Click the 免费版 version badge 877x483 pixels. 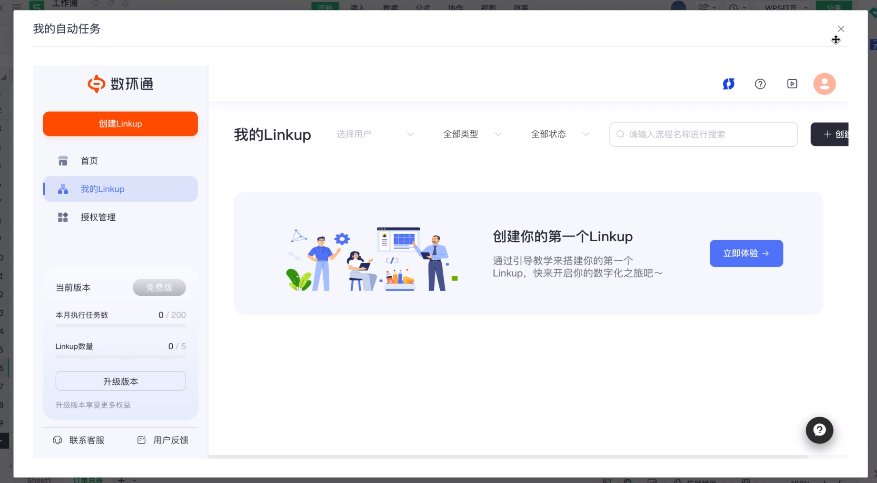pos(159,287)
